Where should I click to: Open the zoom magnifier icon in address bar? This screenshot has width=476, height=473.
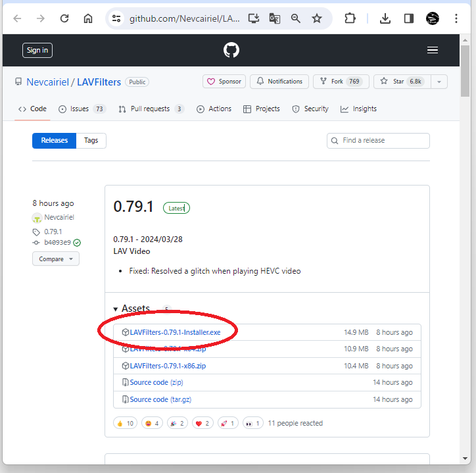[x=296, y=18]
